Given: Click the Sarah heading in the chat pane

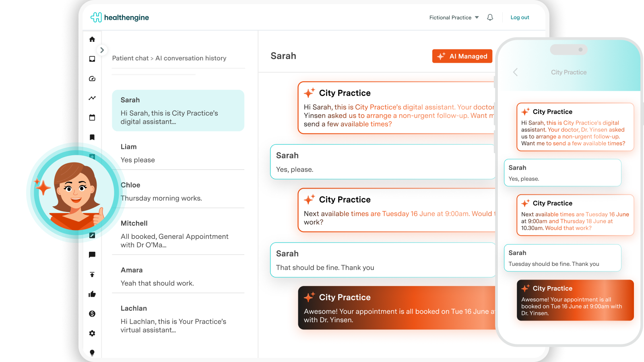Looking at the screenshot, I should pyautogui.click(x=283, y=56).
